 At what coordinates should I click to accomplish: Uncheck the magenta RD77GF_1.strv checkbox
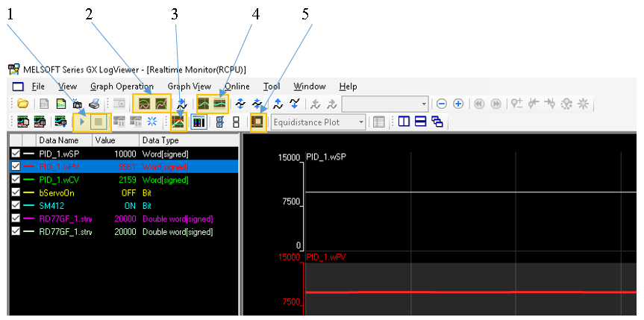coord(16,218)
